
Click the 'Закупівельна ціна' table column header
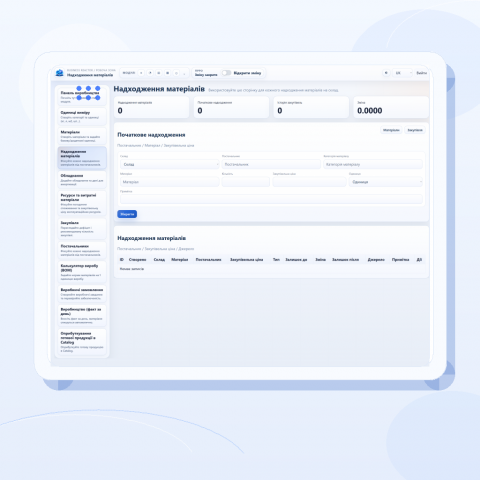tap(247, 260)
